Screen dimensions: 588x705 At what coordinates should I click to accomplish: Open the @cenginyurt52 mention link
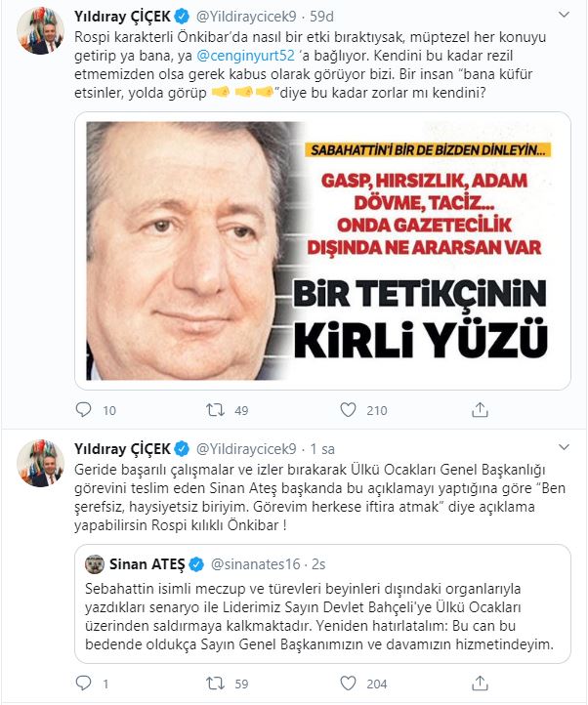(x=245, y=56)
